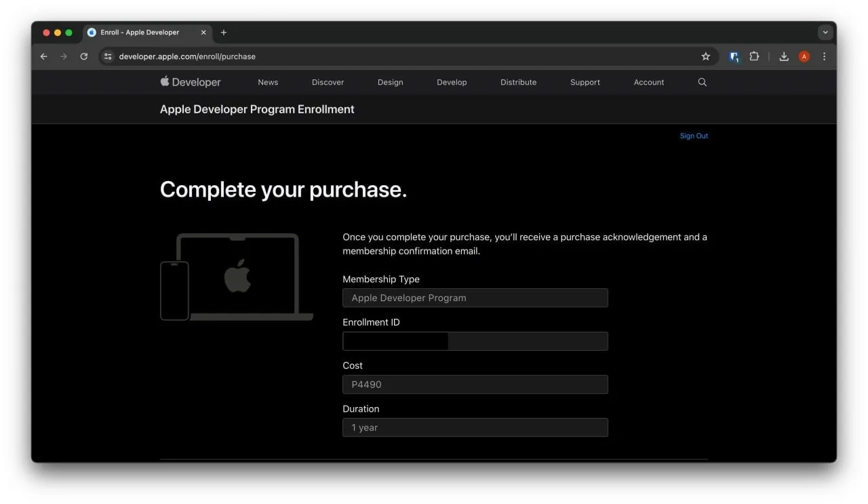Bookmark this page with the star icon
The height and width of the screenshot is (504, 868).
pyautogui.click(x=705, y=56)
